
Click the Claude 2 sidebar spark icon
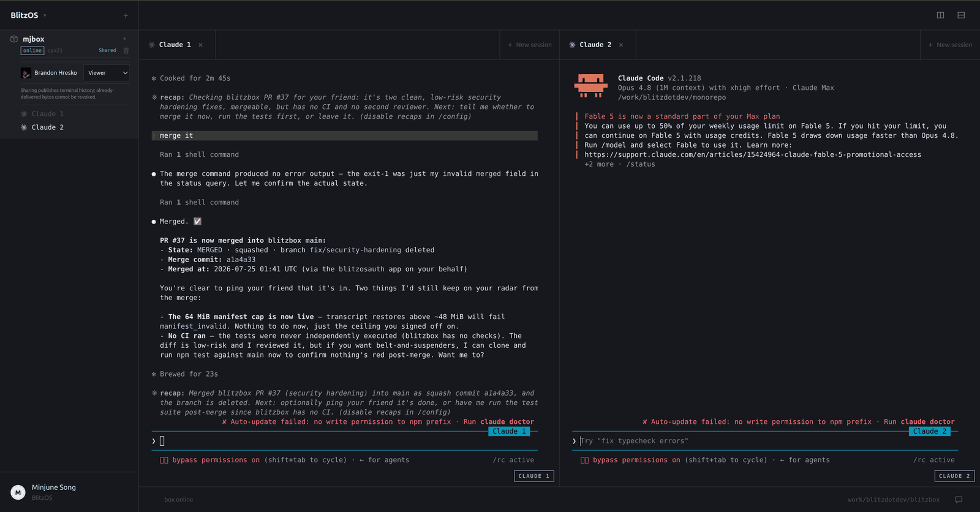tap(24, 127)
